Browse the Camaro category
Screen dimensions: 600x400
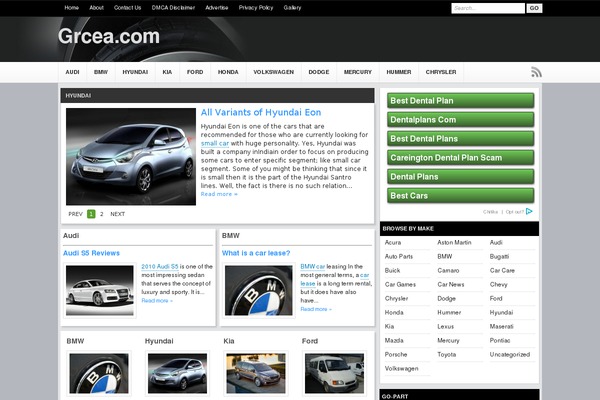[x=448, y=271]
